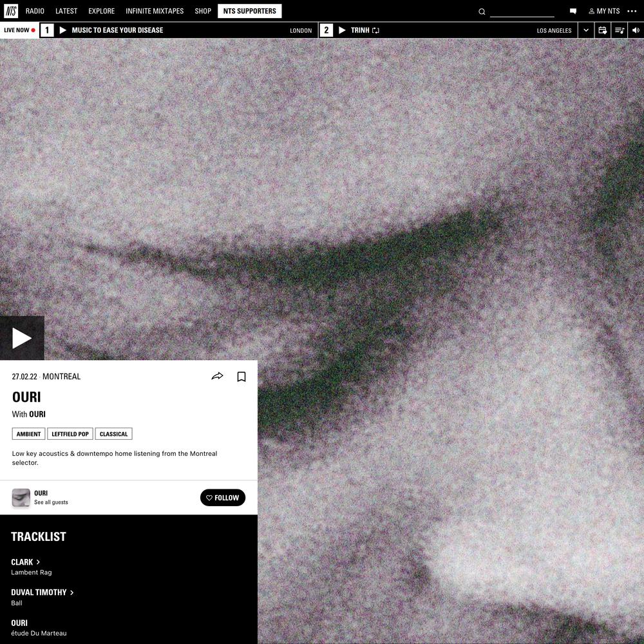Viewport: 644px width, 644px height.
Task: Open the Radio menu item
Action: (x=35, y=11)
